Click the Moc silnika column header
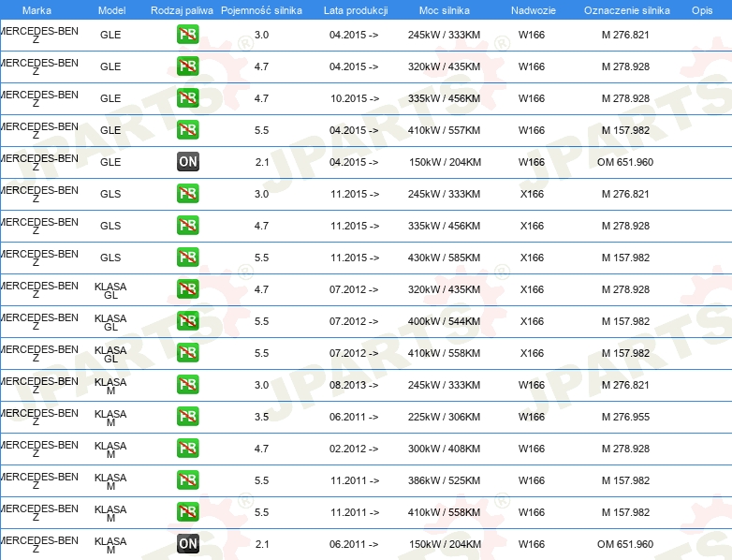 pos(445,10)
